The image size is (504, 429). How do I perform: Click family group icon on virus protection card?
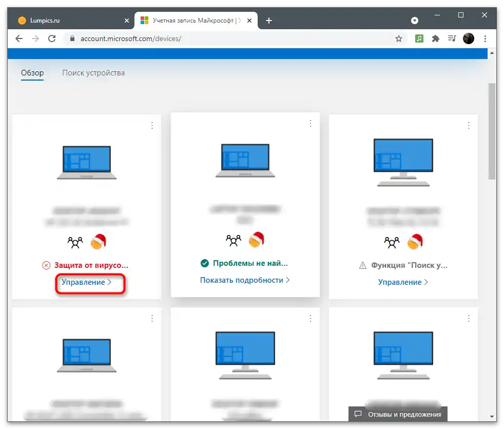tap(75, 242)
